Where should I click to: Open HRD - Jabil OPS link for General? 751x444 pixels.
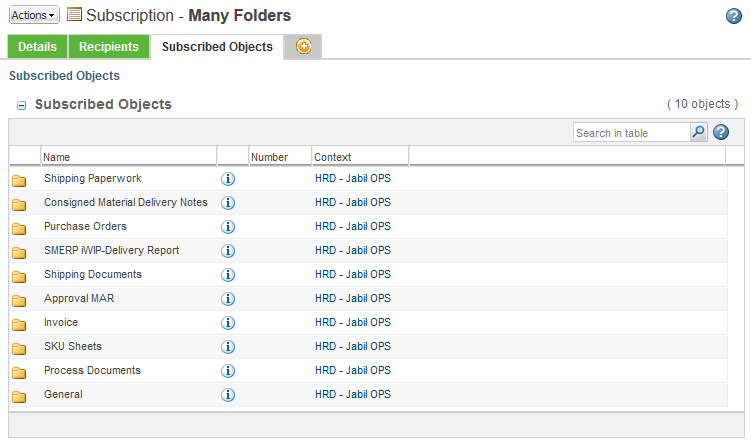point(353,394)
